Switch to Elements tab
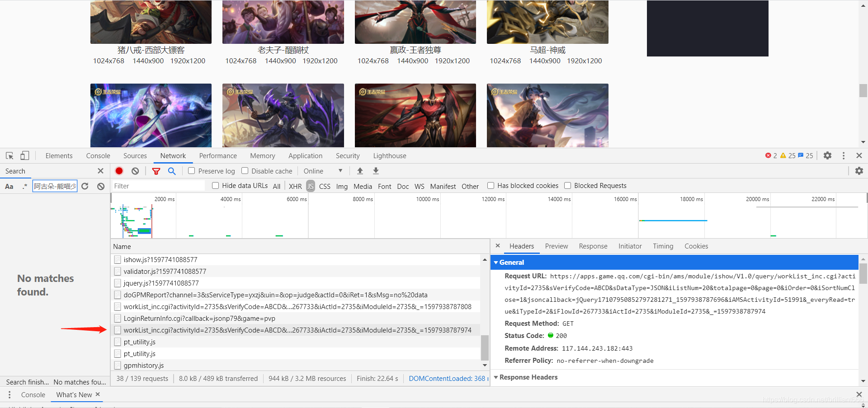868x408 pixels. point(59,155)
